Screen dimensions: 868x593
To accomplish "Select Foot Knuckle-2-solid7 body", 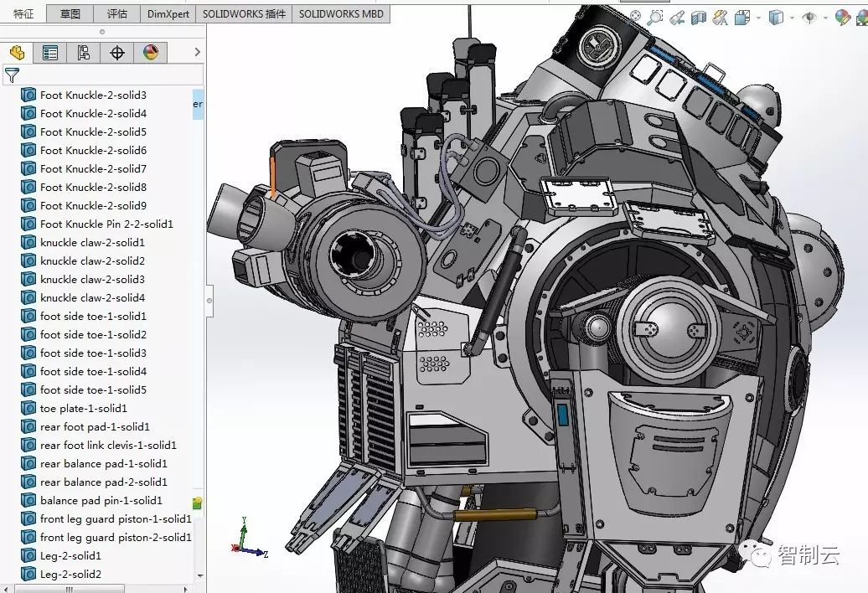I will click(x=93, y=168).
